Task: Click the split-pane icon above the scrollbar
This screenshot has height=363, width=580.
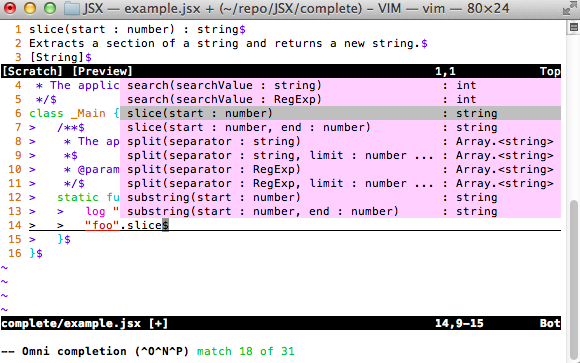Action: [573, 27]
